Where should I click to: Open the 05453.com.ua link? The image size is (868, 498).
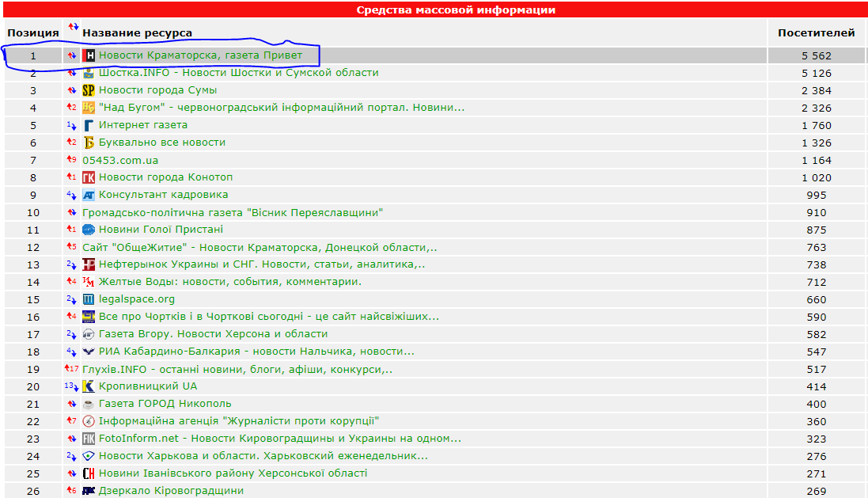pyautogui.click(x=120, y=160)
